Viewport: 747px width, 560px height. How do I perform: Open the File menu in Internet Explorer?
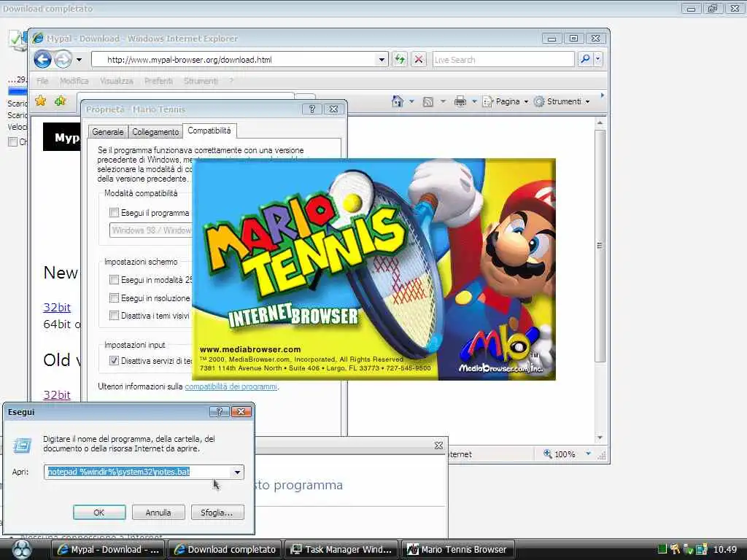[x=42, y=81]
